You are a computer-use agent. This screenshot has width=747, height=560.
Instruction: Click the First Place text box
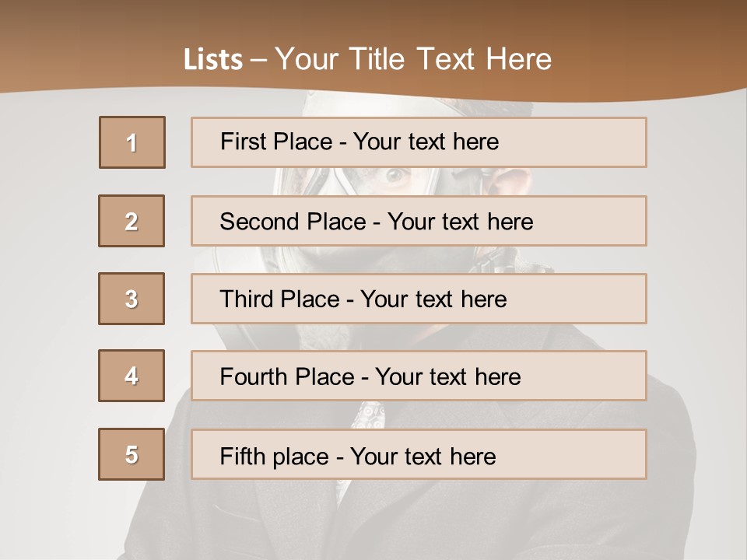(419, 142)
